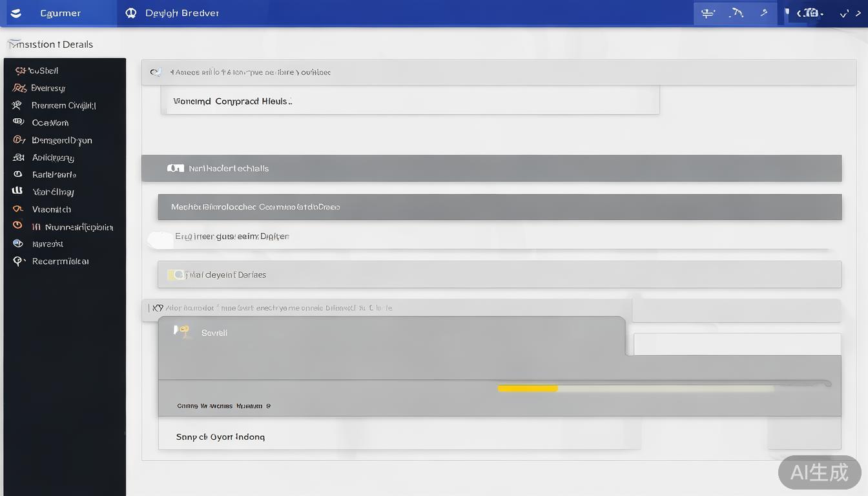The height and width of the screenshot is (496, 868).
Task: Click the logo icon beside 'Cgurmer'
Action: click(16, 13)
